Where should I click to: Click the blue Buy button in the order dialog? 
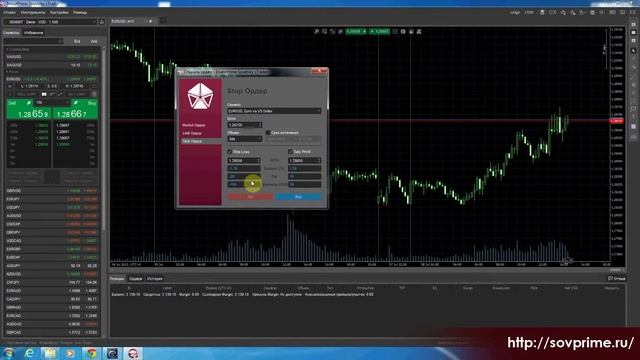298,197
